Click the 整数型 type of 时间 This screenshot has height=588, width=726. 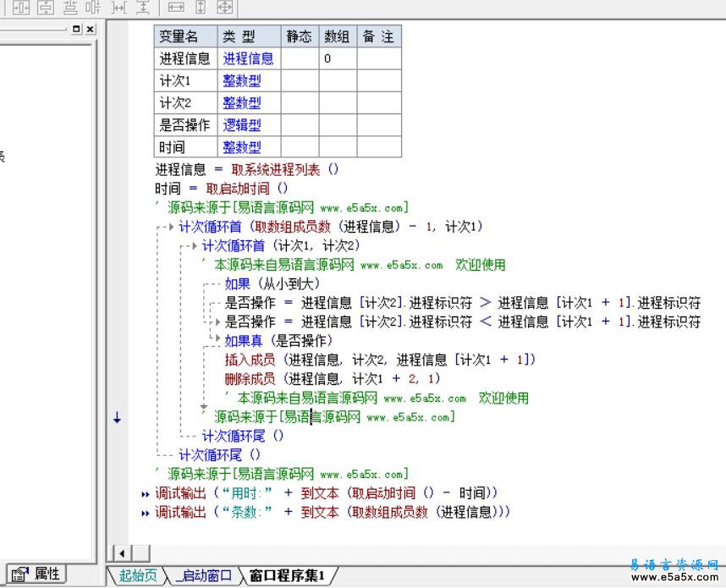tap(242, 147)
